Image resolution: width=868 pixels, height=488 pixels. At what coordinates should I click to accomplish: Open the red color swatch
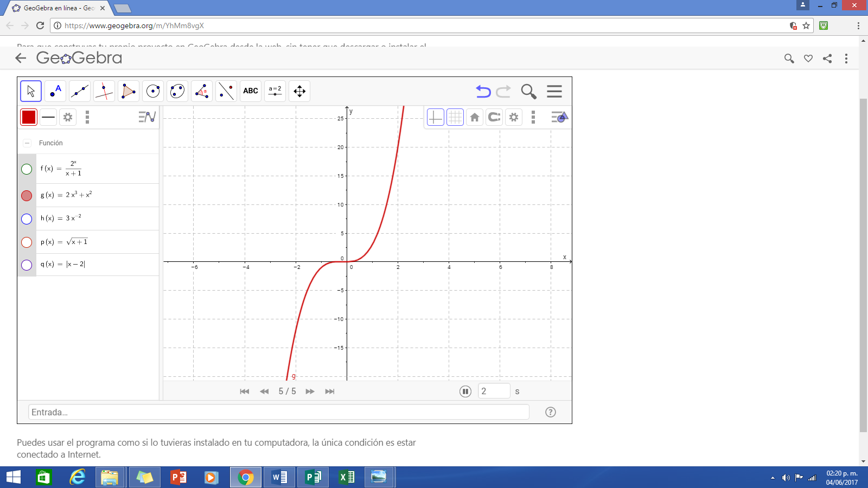click(28, 117)
